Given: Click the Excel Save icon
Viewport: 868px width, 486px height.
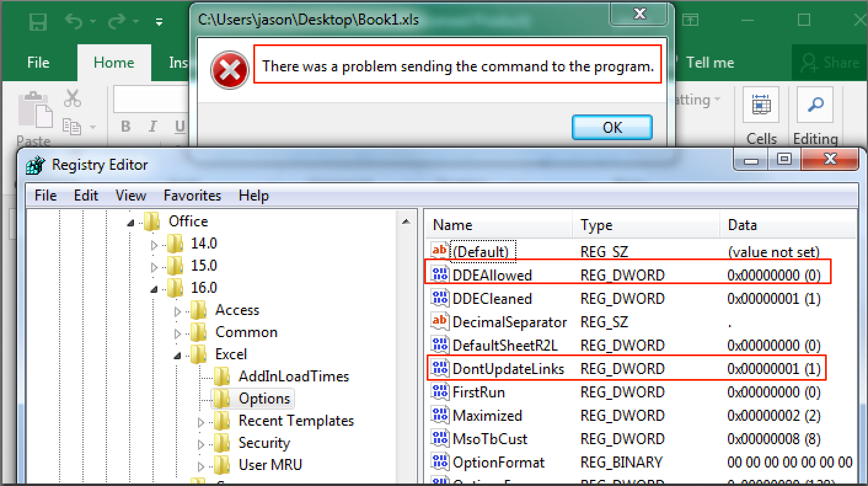Looking at the screenshot, I should pos(38,23).
